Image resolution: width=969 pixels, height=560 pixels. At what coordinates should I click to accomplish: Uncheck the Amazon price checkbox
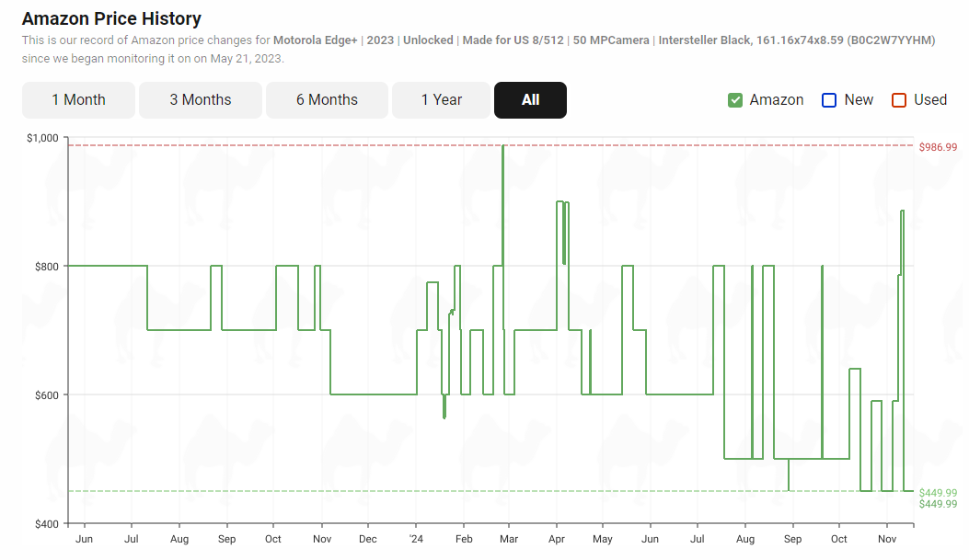tap(734, 100)
